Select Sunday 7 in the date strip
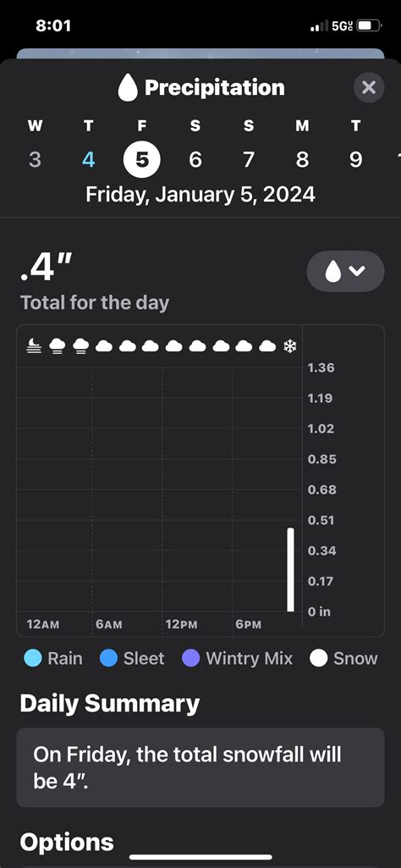 [249, 160]
